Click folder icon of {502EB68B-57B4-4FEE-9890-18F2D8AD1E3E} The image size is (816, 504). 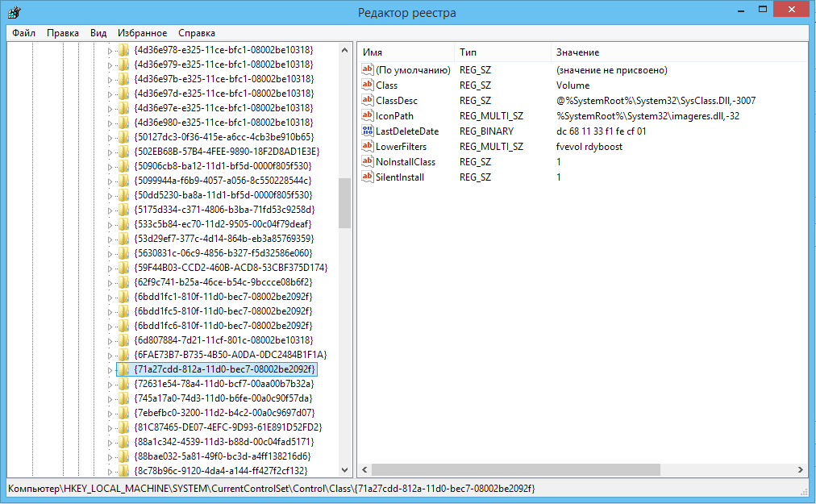tap(123, 152)
